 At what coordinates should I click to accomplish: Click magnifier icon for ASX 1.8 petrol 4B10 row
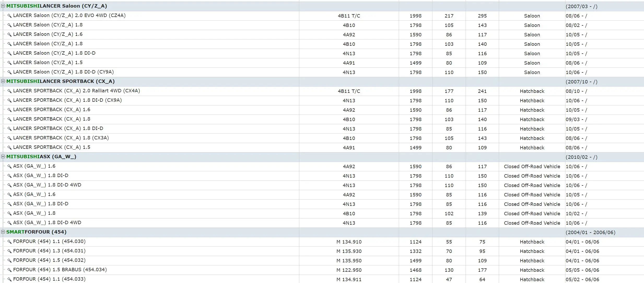click(9, 213)
